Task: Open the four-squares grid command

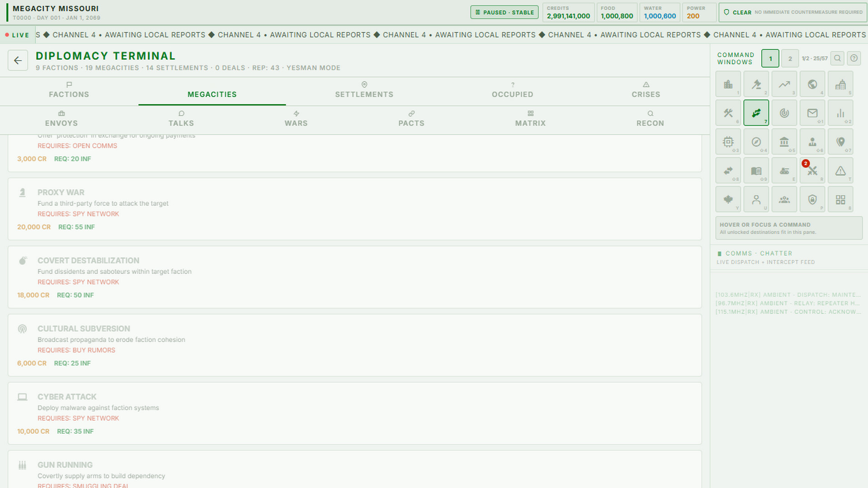Action: [840, 200]
